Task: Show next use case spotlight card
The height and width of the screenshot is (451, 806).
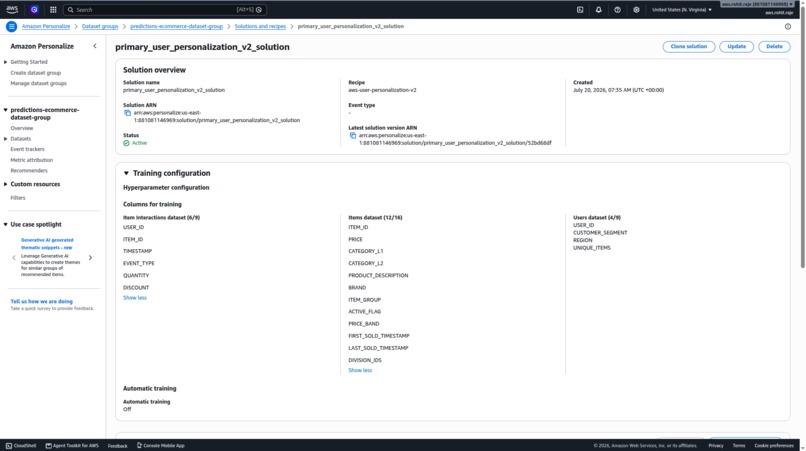Action: pos(90,258)
